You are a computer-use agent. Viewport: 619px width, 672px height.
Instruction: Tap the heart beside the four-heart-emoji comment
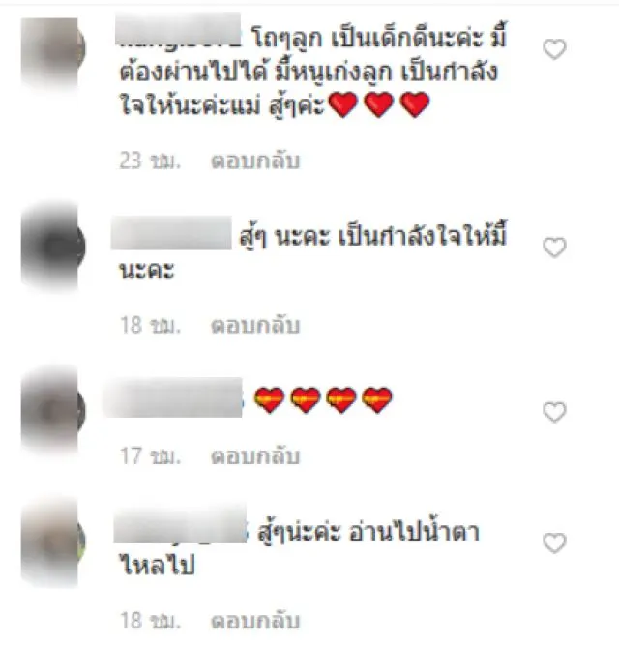point(555,412)
